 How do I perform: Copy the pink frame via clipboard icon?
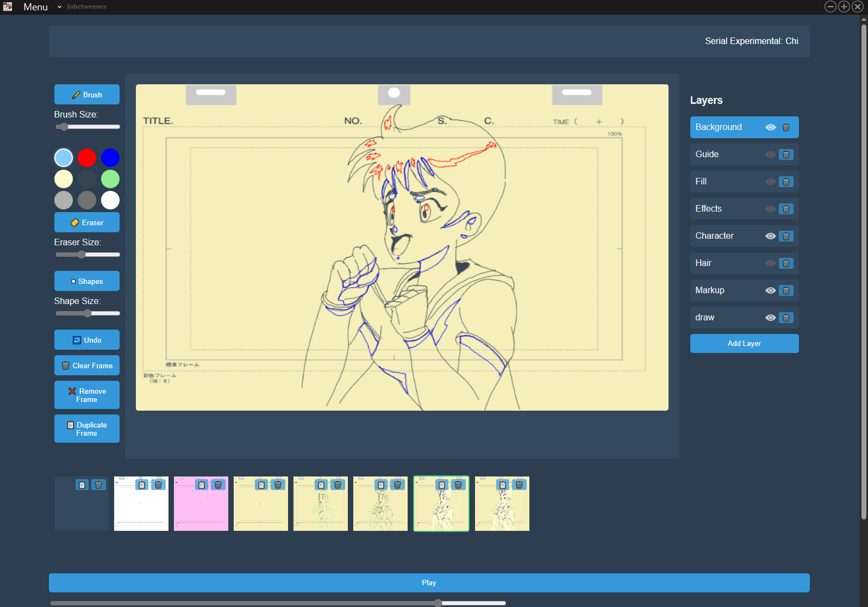(202, 485)
